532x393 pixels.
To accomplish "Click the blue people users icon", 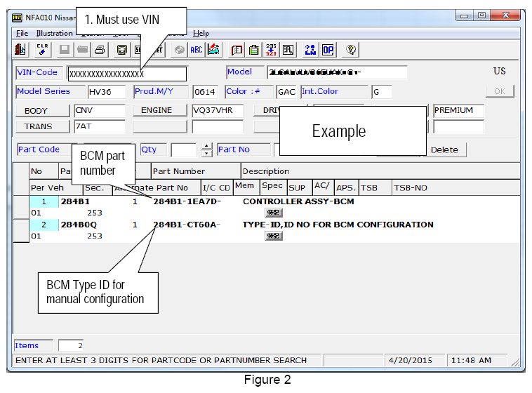I will [x=310, y=50].
